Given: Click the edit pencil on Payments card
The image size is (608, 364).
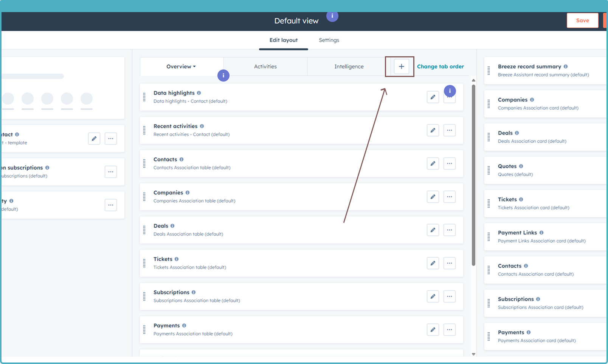Looking at the screenshot, I should coord(433,330).
